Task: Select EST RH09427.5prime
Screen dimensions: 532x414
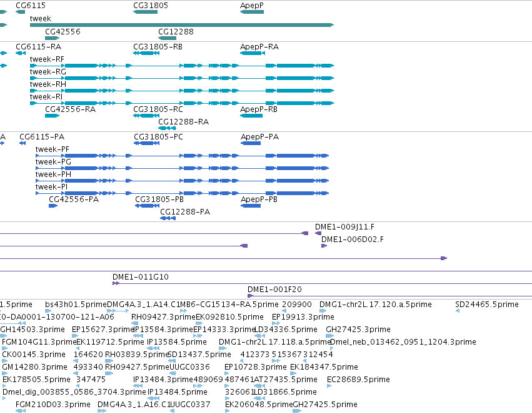Action: click(x=109, y=373)
